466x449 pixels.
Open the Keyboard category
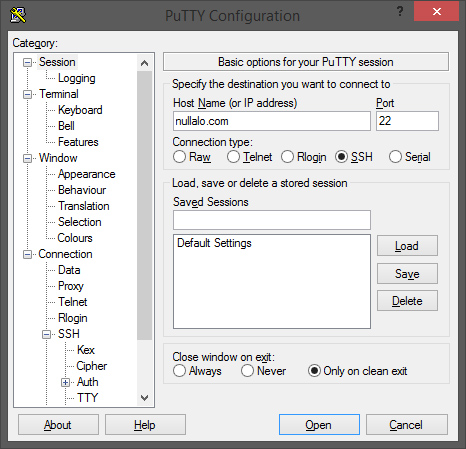(80, 110)
